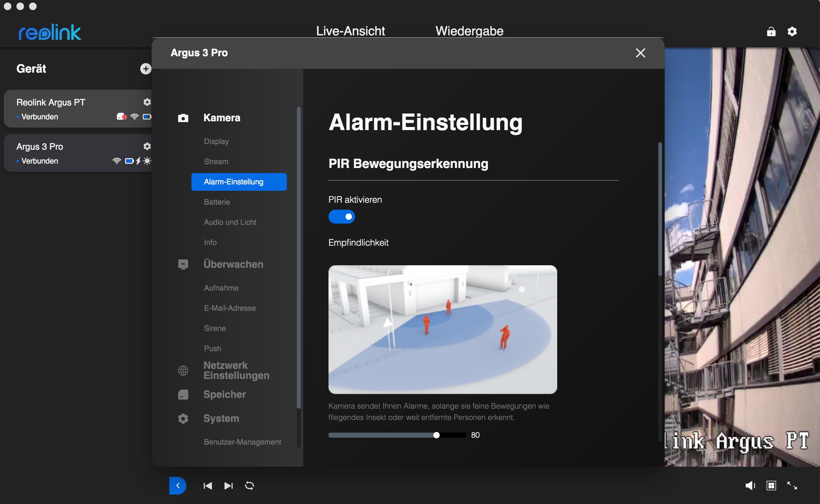Click the Empfindlichkeit sensitivity slider handle
Image resolution: width=820 pixels, height=504 pixels.
click(x=436, y=435)
